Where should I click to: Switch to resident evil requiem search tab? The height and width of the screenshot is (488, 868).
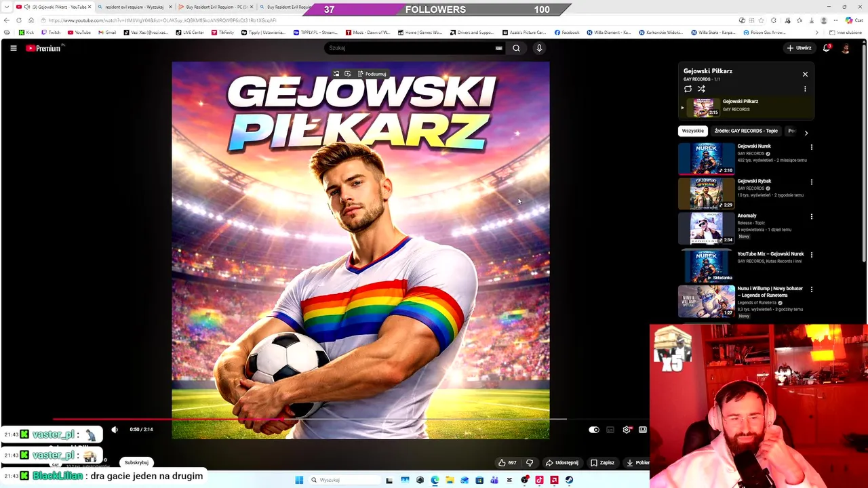coord(134,7)
